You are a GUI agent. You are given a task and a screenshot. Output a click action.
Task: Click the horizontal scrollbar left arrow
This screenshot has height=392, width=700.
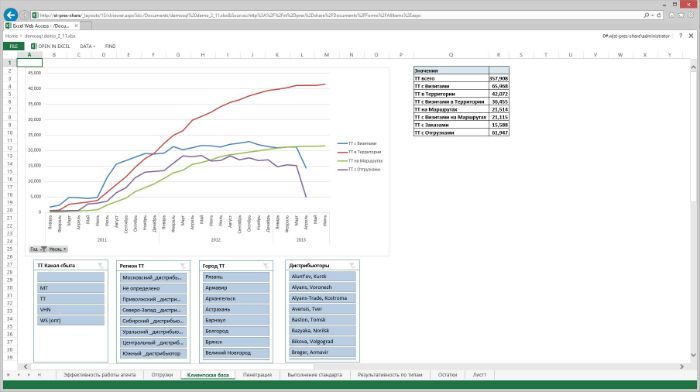[25, 367]
